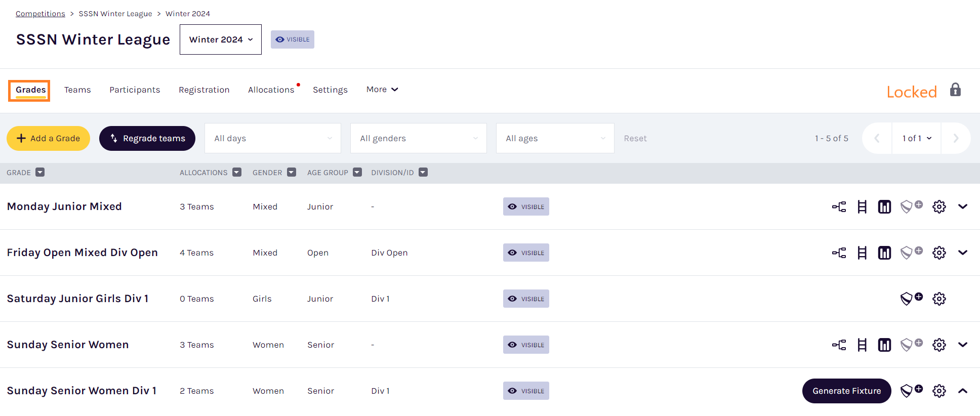Sort by GRADE column arrow
Viewport: 980px width, 416px height.
pyautogui.click(x=40, y=173)
